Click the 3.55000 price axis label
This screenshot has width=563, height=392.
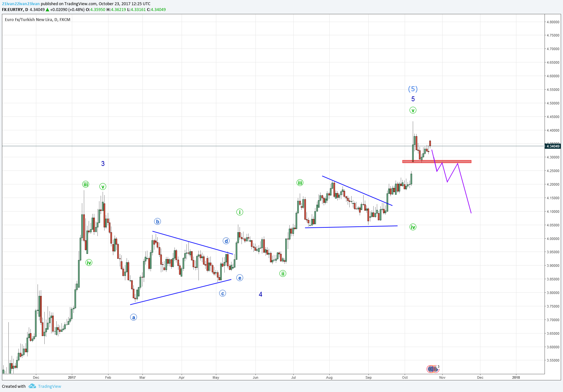coord(553,360)
